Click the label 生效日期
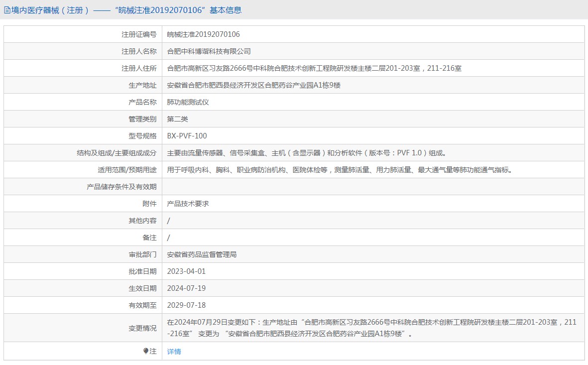 [142, 288]
